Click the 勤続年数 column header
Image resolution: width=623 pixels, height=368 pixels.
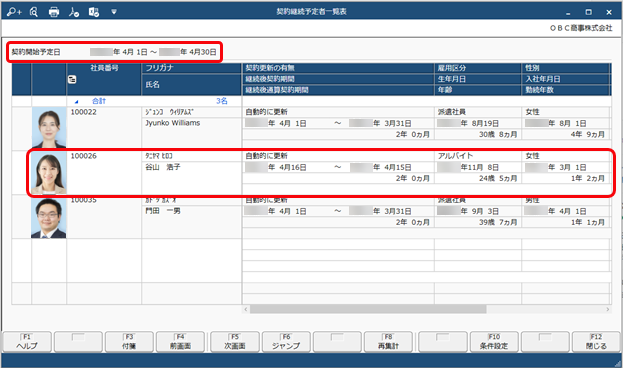tap(566, 90)
